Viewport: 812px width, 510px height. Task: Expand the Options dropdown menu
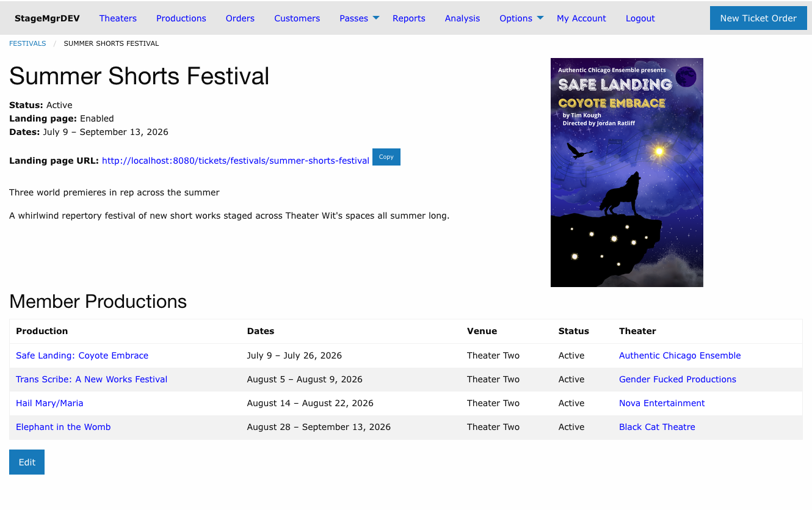coord(521,18)
